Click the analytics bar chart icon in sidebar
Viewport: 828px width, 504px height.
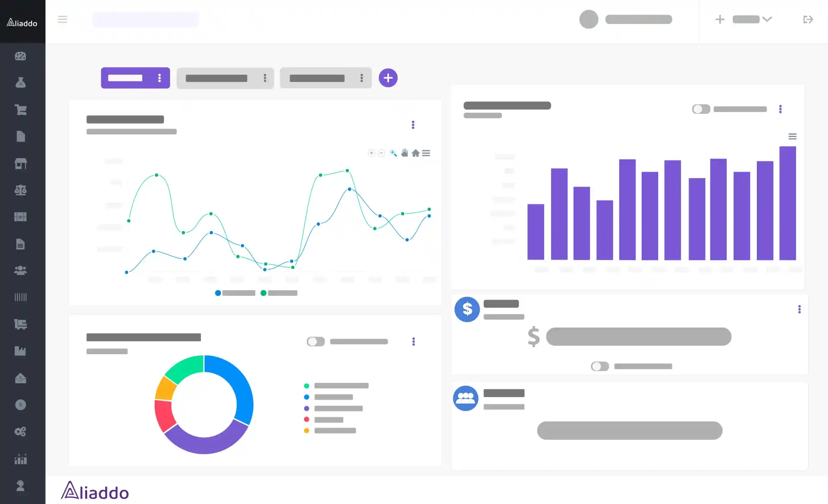(20, 459)
